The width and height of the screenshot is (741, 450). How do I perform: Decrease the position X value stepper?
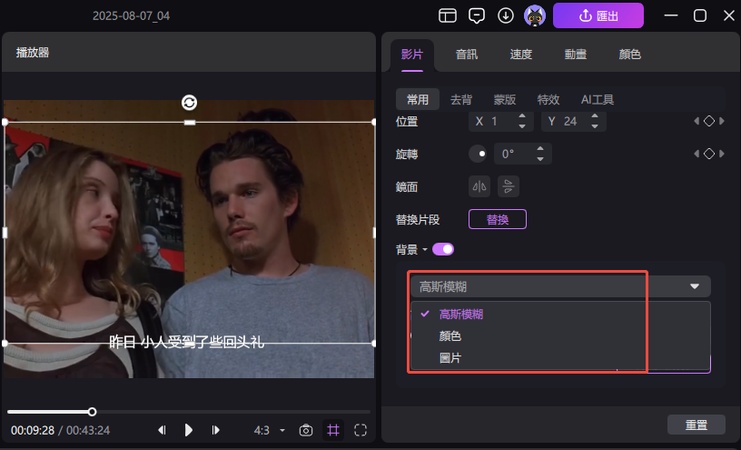pos(522,126)
